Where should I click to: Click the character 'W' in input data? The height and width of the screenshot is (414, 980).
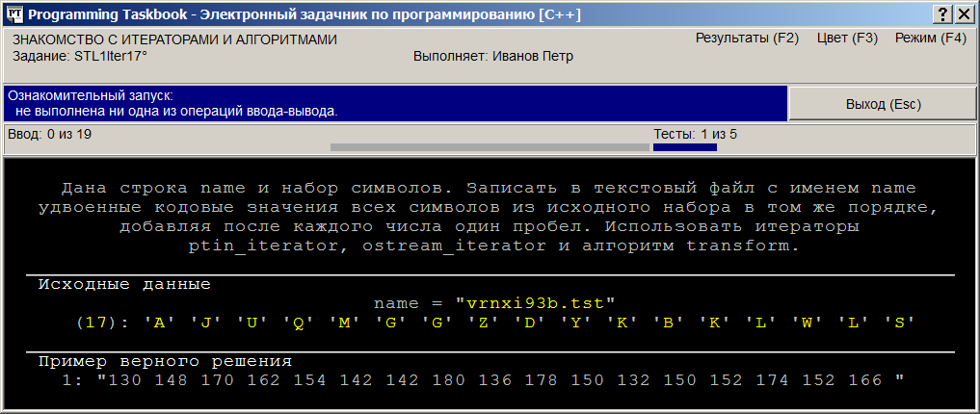(x=808, y=323)
